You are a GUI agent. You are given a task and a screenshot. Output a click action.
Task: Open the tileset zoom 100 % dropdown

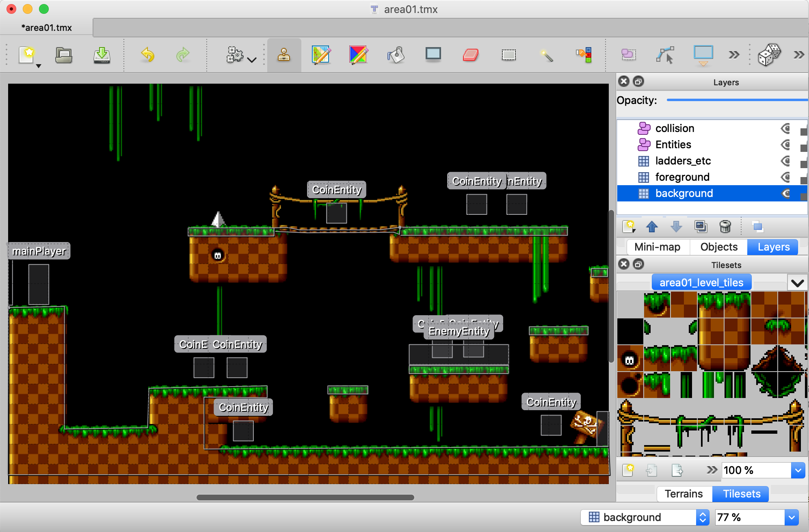pos(798,470)
